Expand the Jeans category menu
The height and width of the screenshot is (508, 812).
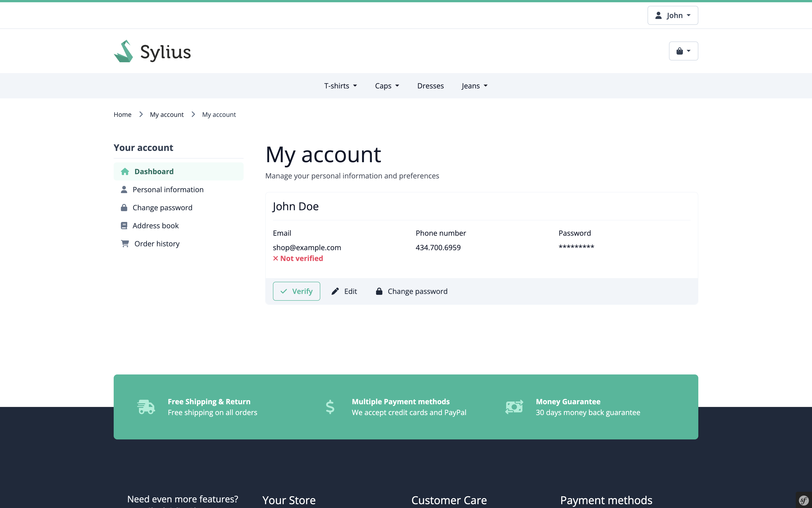[x=474, y=86]
